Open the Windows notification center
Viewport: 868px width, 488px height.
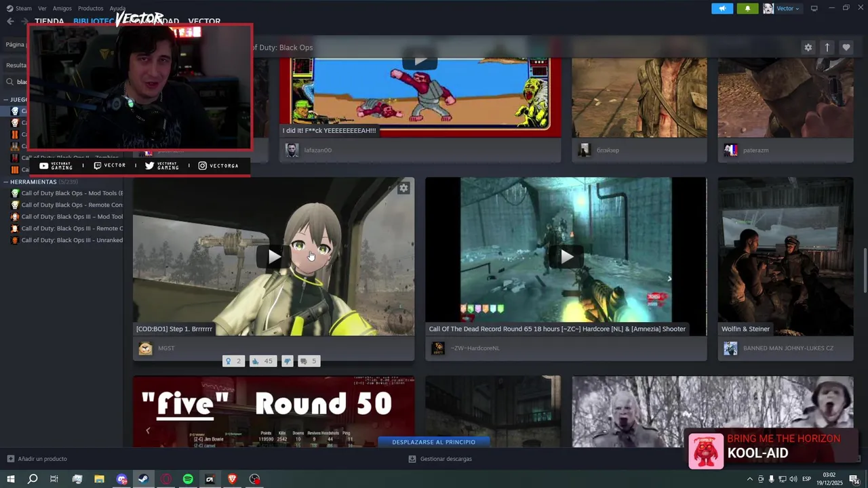click(854, 479)
